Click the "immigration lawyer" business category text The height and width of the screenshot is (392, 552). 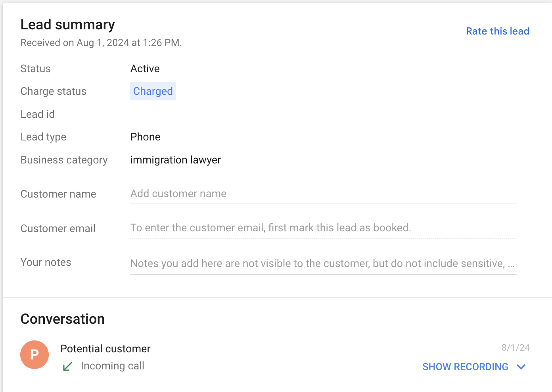(x=175, y=160)
